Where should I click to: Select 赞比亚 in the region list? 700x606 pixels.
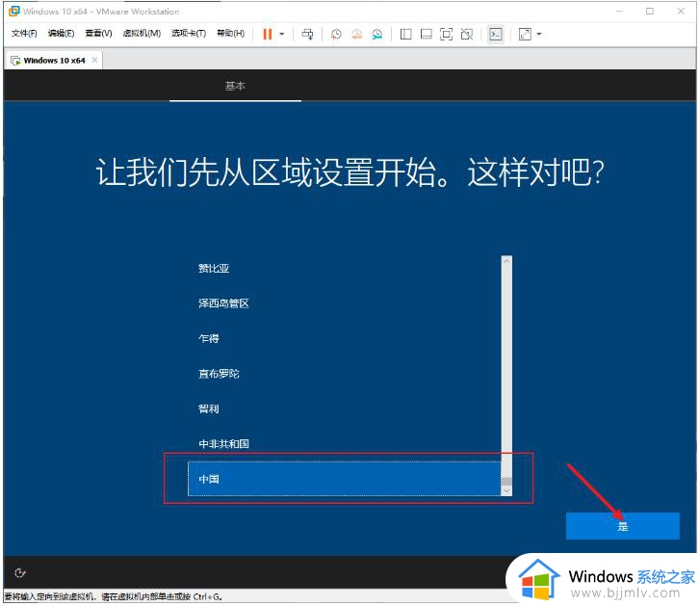coord(344,269)
